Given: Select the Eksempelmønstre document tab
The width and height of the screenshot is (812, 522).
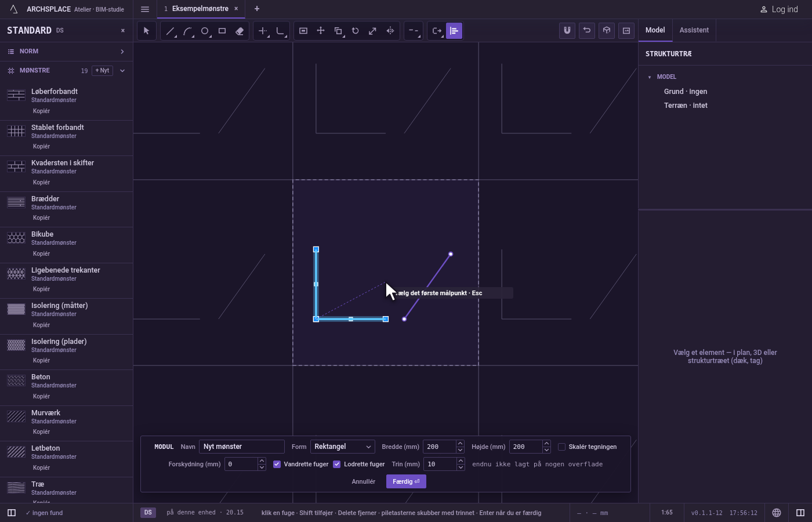Looking at the screenshot, I should coord(201,9).
